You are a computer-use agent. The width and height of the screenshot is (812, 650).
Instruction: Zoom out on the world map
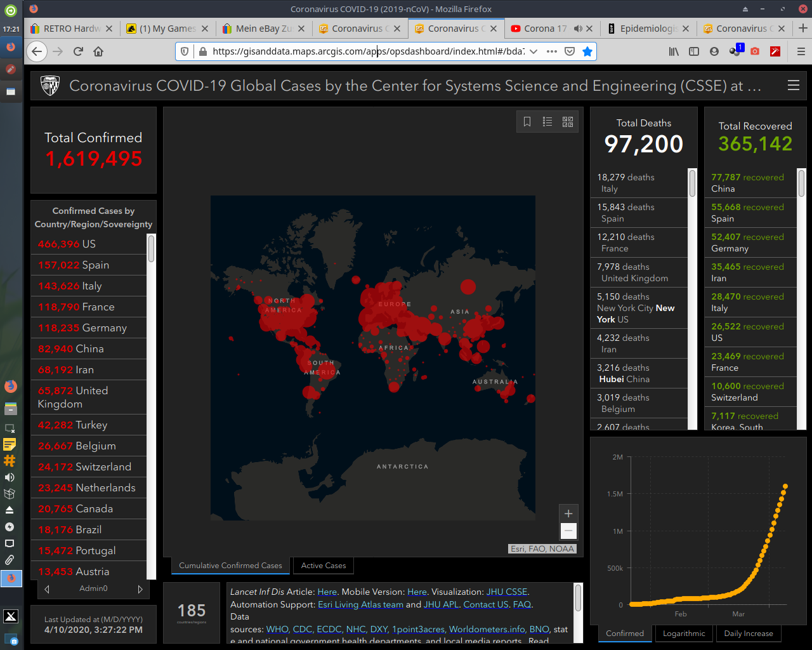[568, 531]
